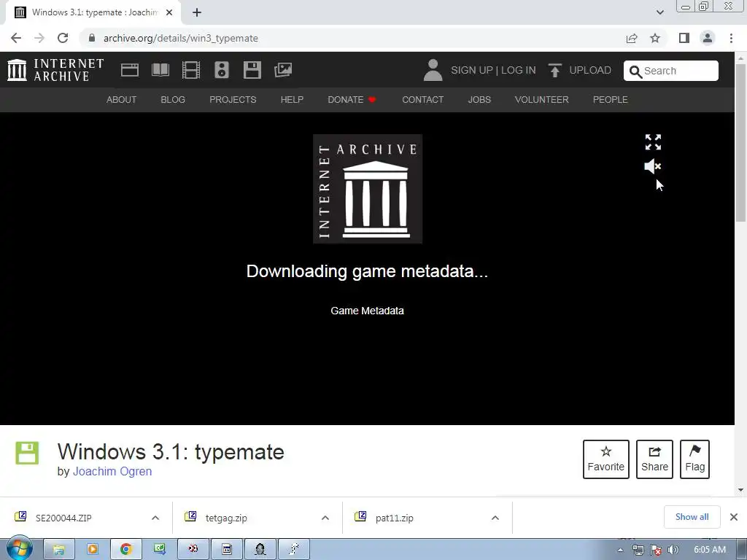Click the upload arrow icon

(x=554, y=70)
